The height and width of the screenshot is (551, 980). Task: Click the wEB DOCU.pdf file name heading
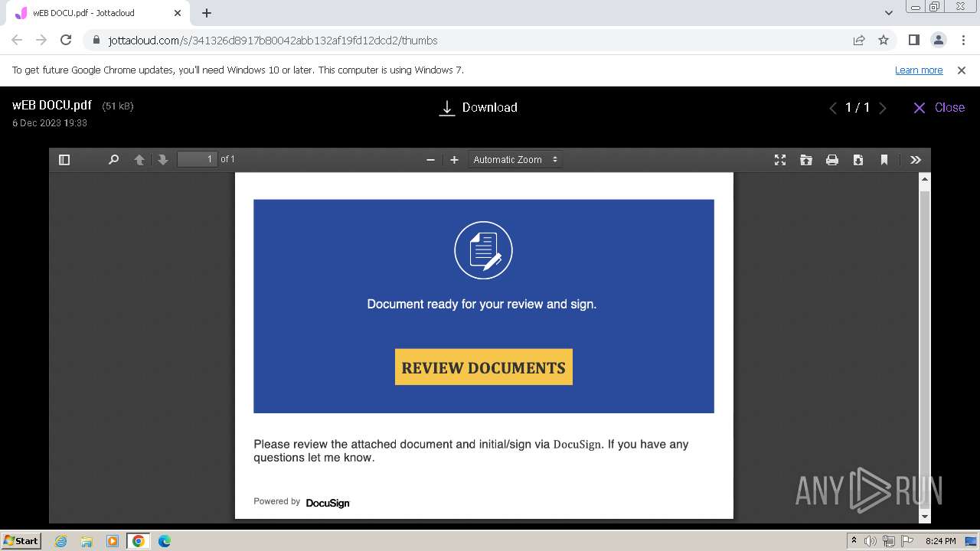click(52, 106)
